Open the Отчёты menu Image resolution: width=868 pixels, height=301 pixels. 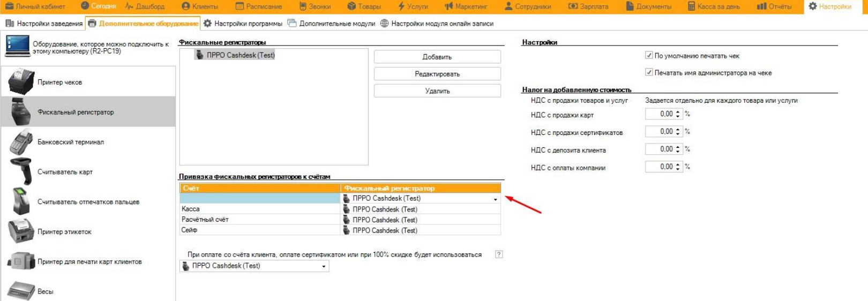coord(774,6)
